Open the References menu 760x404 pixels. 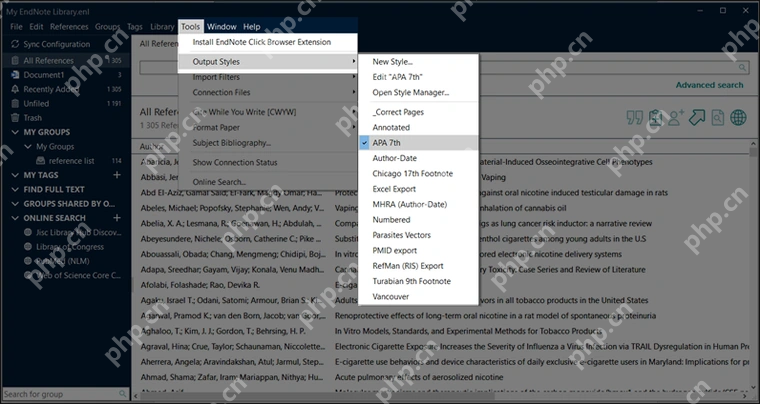(x=69, y=27)
